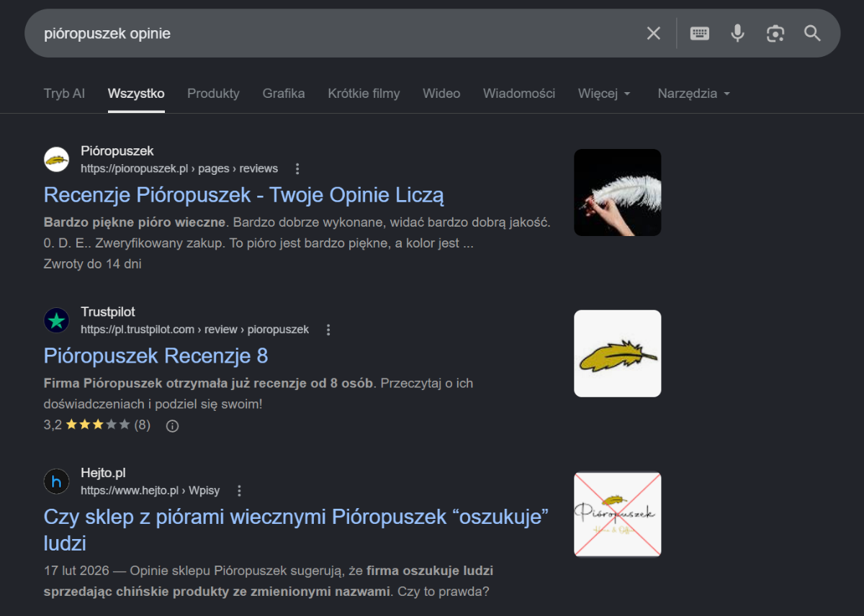Open Recenzje Pióropuszek - Twoje Opinie Liczą link
Image resolution: width=864 pixels, height=616 pixels.
coord(244,195)
